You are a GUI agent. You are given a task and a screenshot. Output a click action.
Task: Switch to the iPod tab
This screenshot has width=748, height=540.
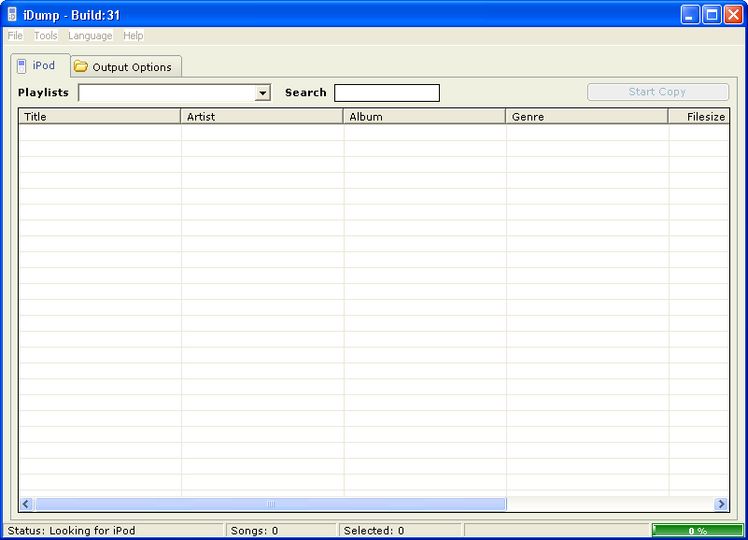point(41,65)
